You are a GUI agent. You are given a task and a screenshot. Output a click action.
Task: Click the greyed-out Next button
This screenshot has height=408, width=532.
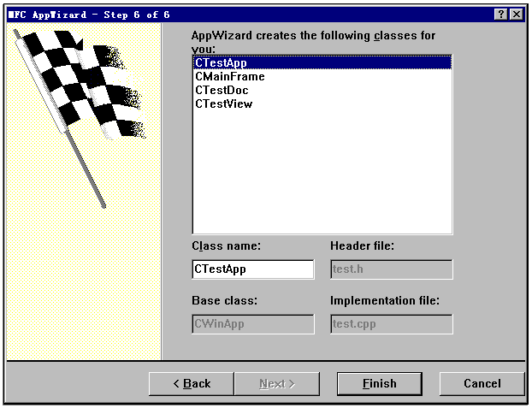click(x=277, y=383)
